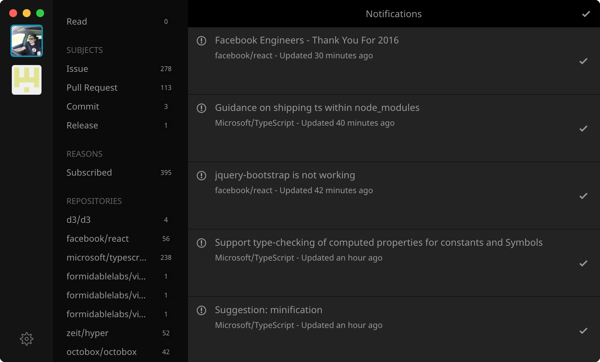Filter by Read notifications
The height and width of the screenshot is (362, 600).
coord(119,21)
